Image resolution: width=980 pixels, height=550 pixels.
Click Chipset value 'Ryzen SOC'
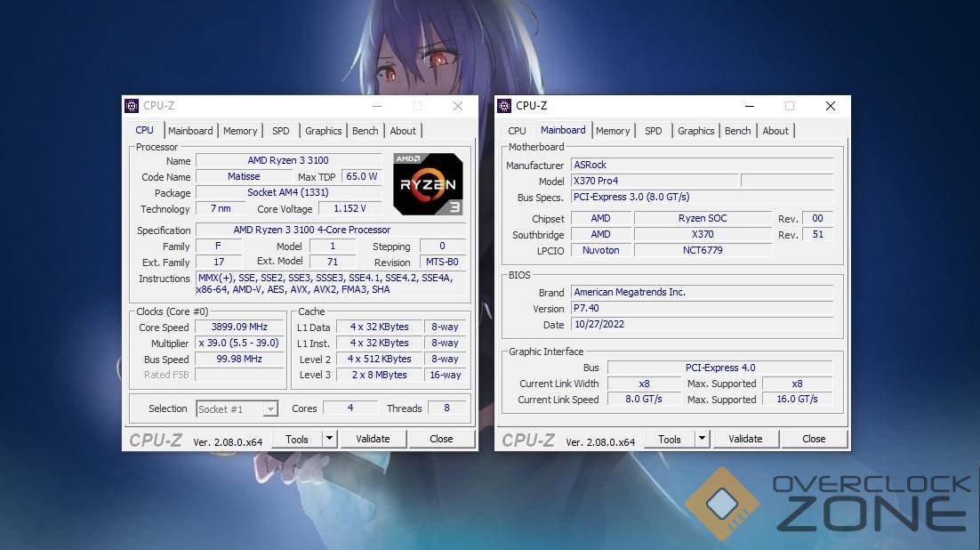pos(703,218)
